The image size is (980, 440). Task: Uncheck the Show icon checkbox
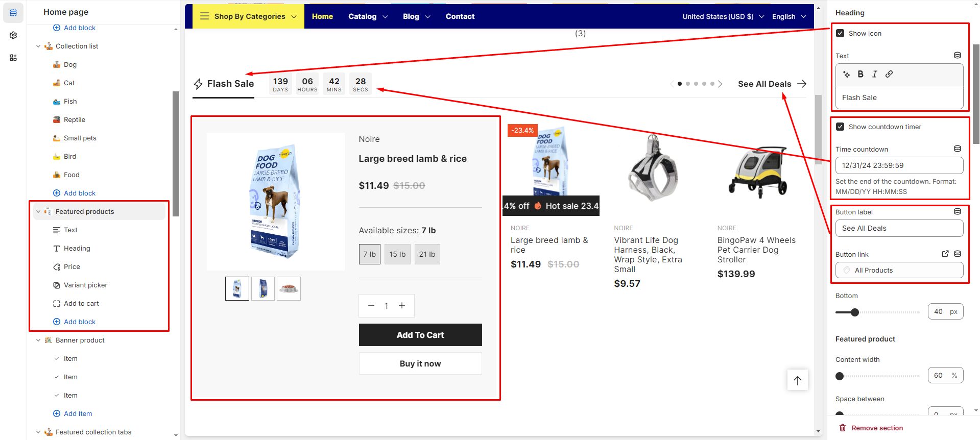(840, 33)
